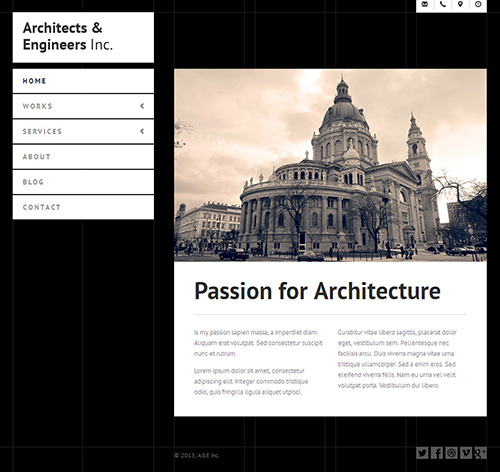
Task: Click paragraph starting 'Is my passion sapien'
Action: coord(258,343)
